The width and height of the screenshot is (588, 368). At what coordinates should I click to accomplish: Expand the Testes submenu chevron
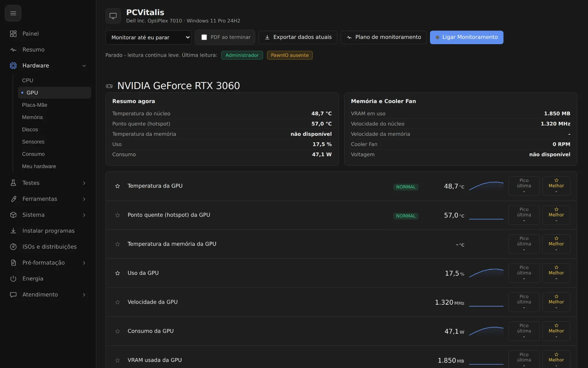point(84,183)
